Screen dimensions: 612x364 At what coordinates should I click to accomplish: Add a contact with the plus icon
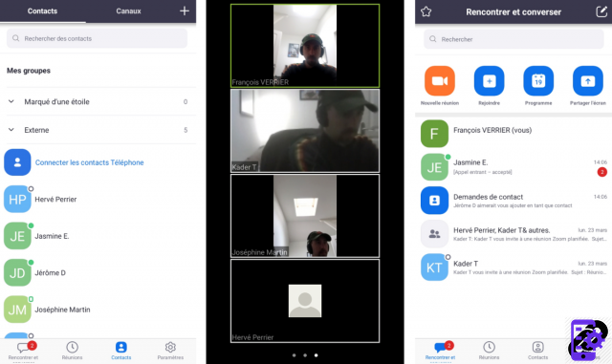pos(185,11)
